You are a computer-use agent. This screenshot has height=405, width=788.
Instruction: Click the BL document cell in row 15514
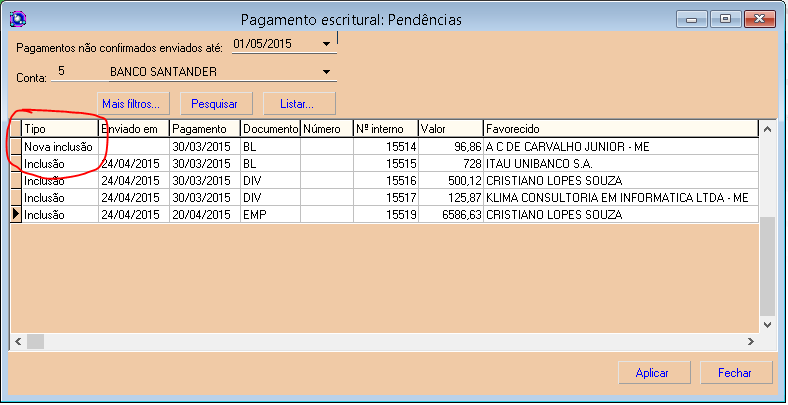(x=270, y=147)
